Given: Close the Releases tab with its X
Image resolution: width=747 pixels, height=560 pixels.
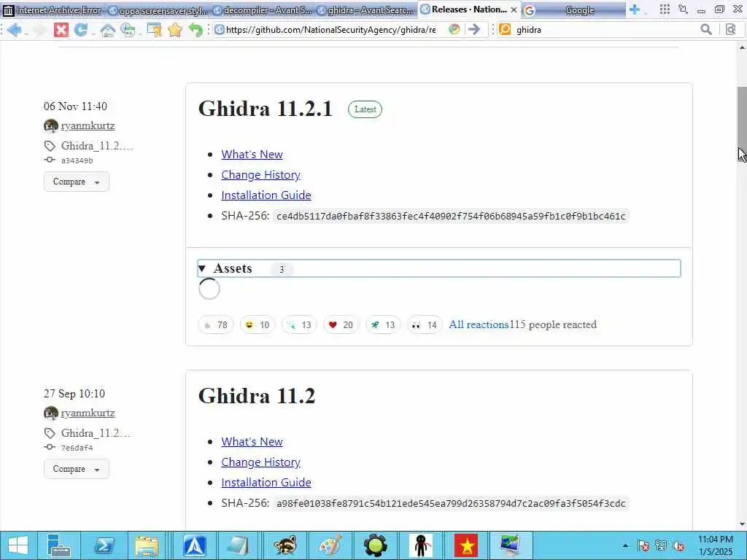Looking at the screenshot, I should tap(514, 9).
